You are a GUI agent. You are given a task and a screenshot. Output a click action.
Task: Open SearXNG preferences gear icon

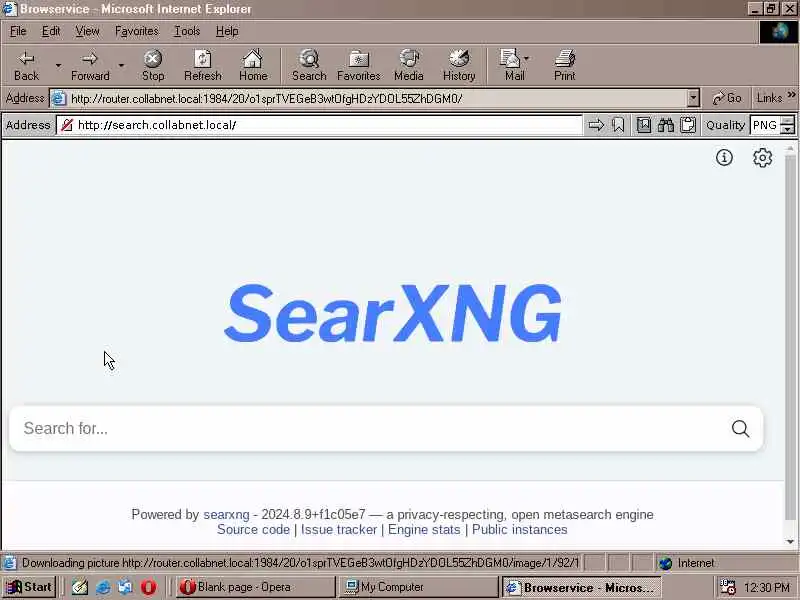(762, 158)
